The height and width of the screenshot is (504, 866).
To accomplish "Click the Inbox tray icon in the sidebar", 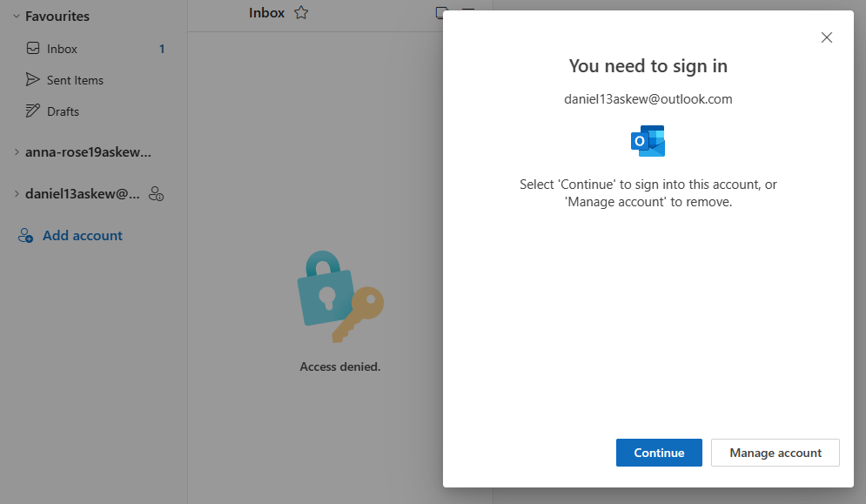I will [33, 48].
